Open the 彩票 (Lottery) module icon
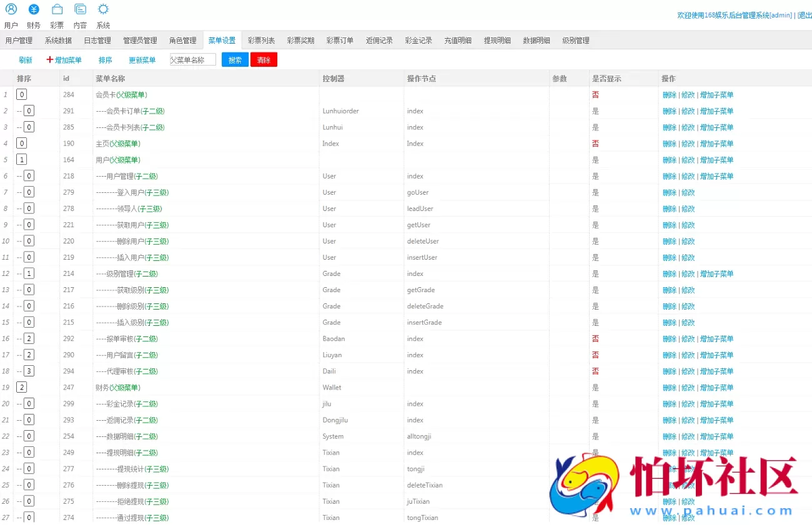812x525 pixels. (57, 9)
